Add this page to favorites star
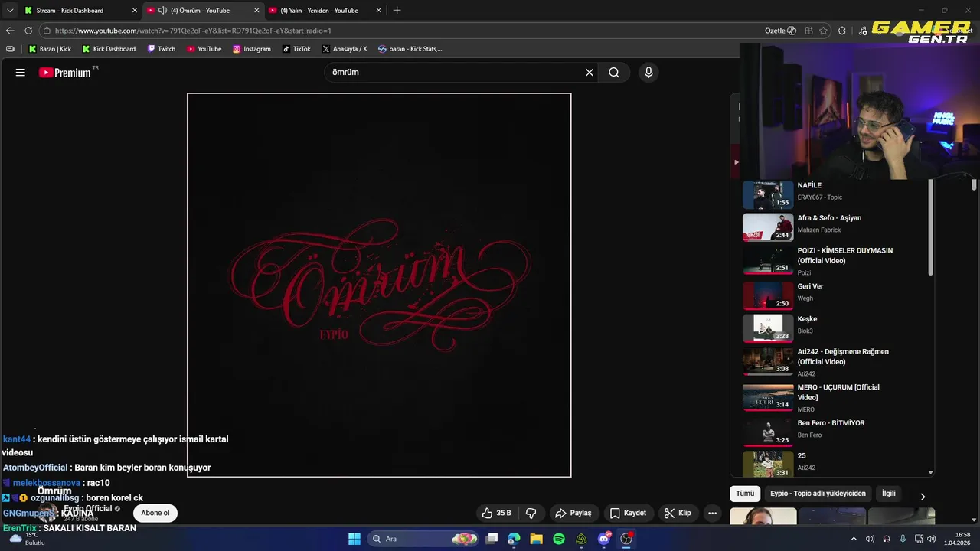The image size is (980, 551). tap(823, 31)
